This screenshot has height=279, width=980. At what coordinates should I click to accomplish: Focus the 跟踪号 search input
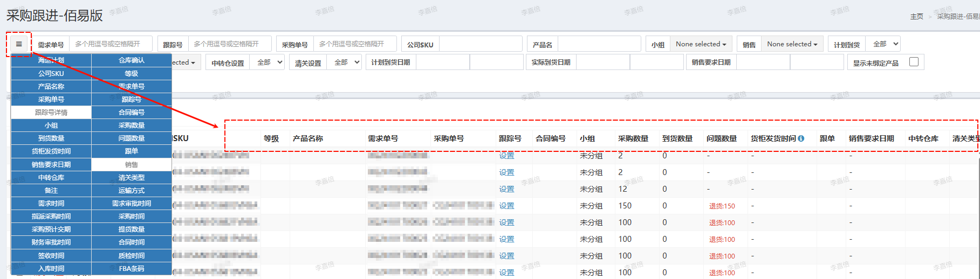(230, 44)
